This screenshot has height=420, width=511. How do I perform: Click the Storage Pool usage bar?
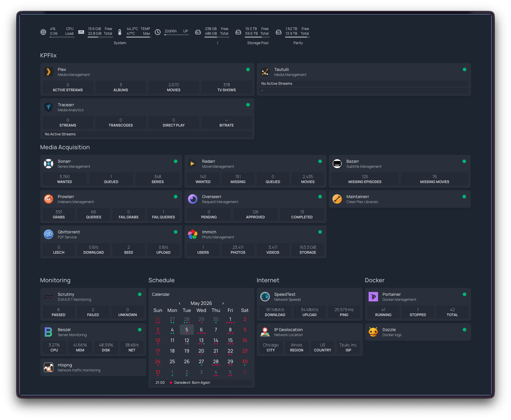(x=257, y=37)
